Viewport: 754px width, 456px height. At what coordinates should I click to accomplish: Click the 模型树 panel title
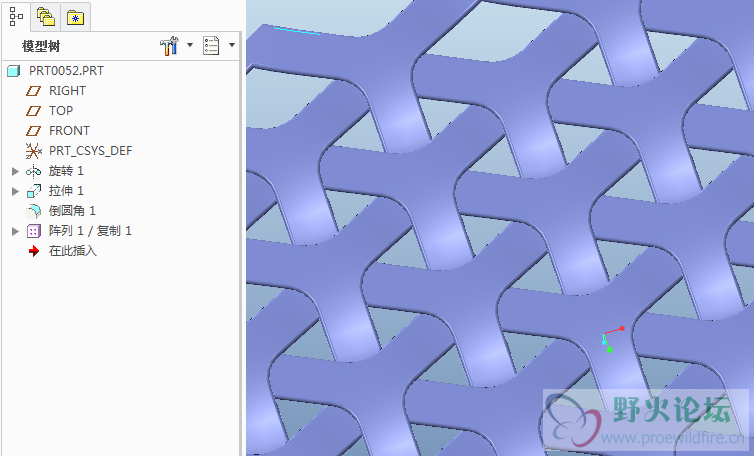(x=41, y=47)
